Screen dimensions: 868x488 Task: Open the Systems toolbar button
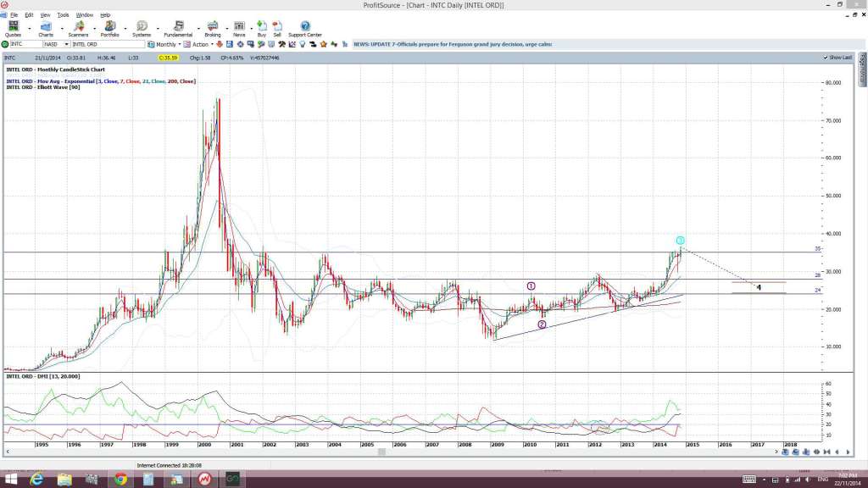(x=142, y=29)
